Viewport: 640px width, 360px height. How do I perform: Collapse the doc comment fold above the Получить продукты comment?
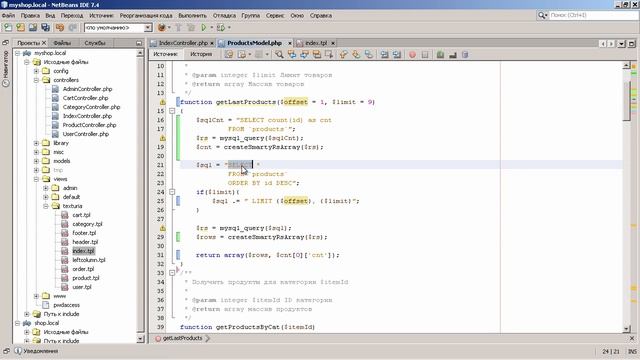click(172, 273)
